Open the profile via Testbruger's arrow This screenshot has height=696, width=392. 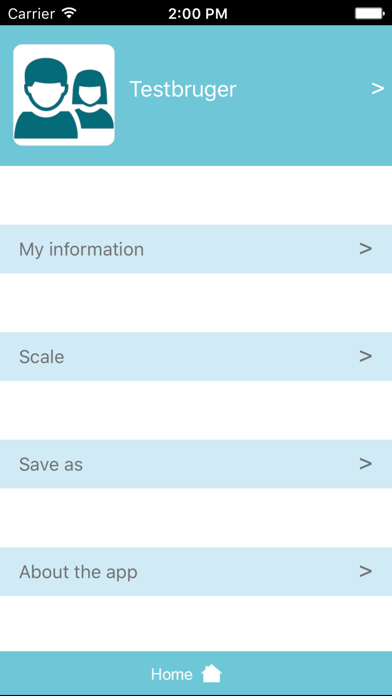[x=377, y=89]
